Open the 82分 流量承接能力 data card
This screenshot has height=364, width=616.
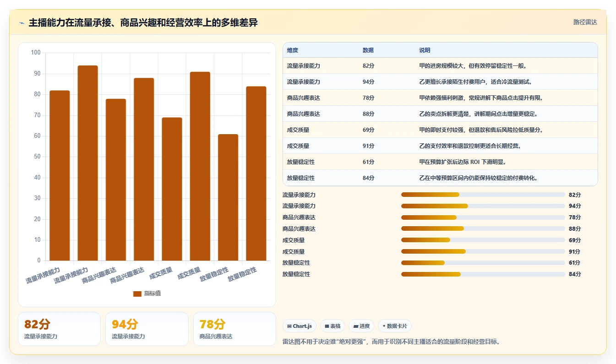(x=59, y=329)
